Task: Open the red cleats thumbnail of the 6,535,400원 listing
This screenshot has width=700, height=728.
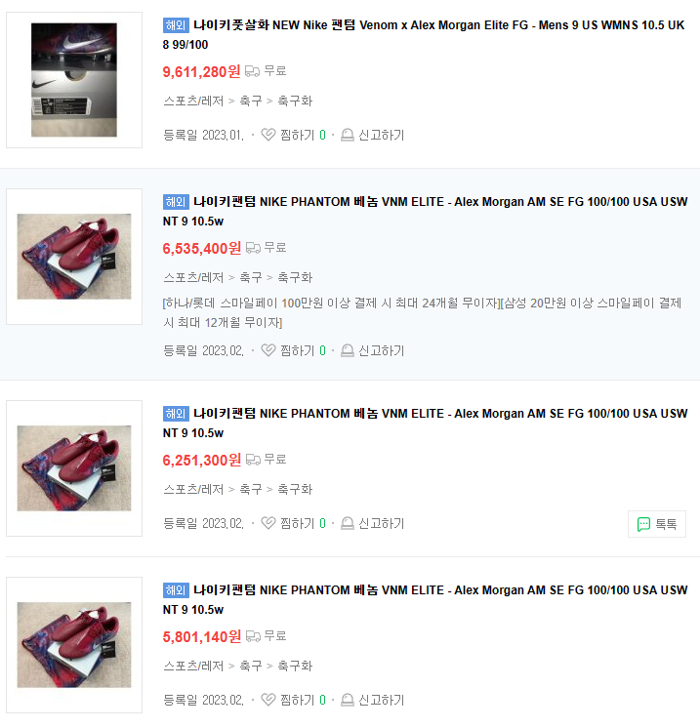Action: [x=74, y=257]
